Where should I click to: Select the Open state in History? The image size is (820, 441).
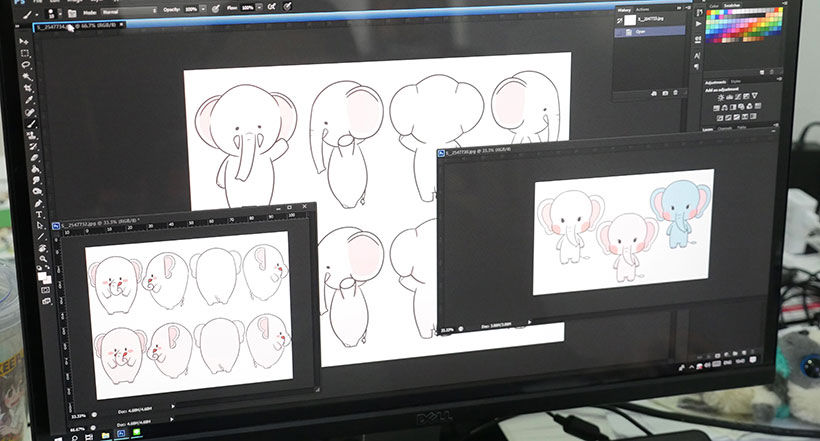(x=642, y=31)
